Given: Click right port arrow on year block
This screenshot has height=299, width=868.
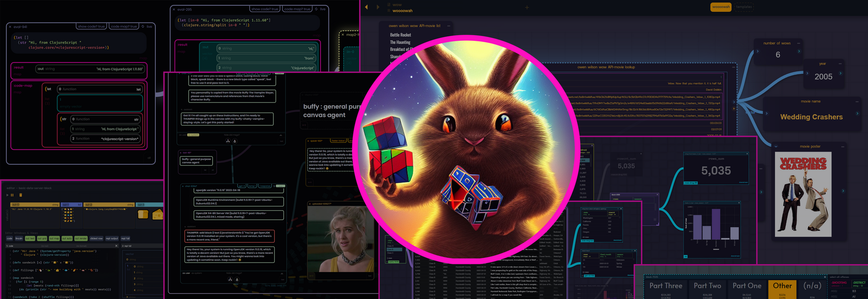Looking at the screenshot, I should (x=841, y=73).
